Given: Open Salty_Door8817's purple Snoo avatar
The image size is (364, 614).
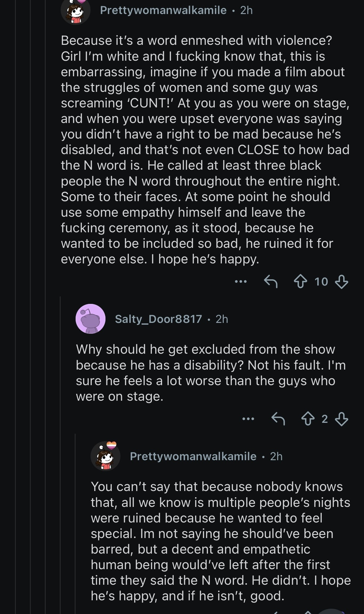Looking at the screenshot, I should (x=90, y=319).
